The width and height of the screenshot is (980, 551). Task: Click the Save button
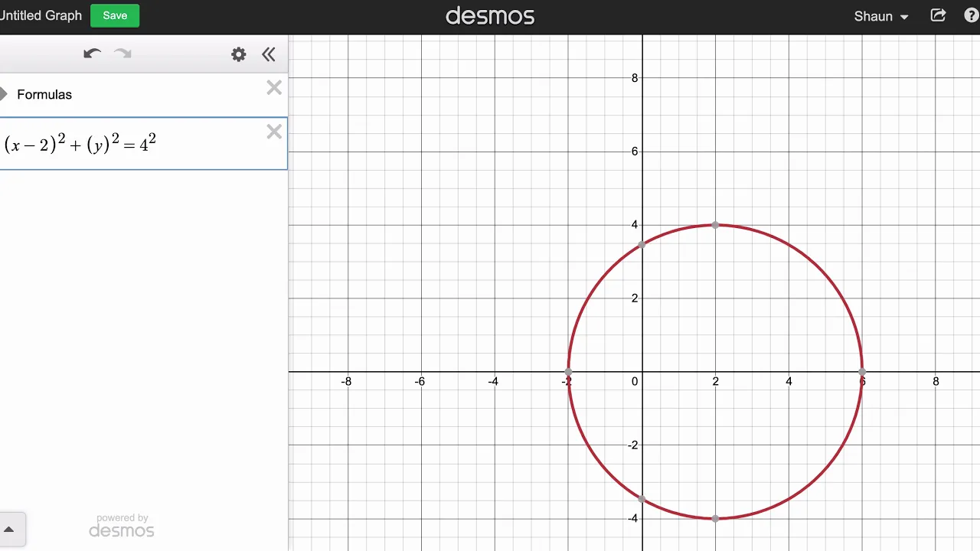click(115, 15)
